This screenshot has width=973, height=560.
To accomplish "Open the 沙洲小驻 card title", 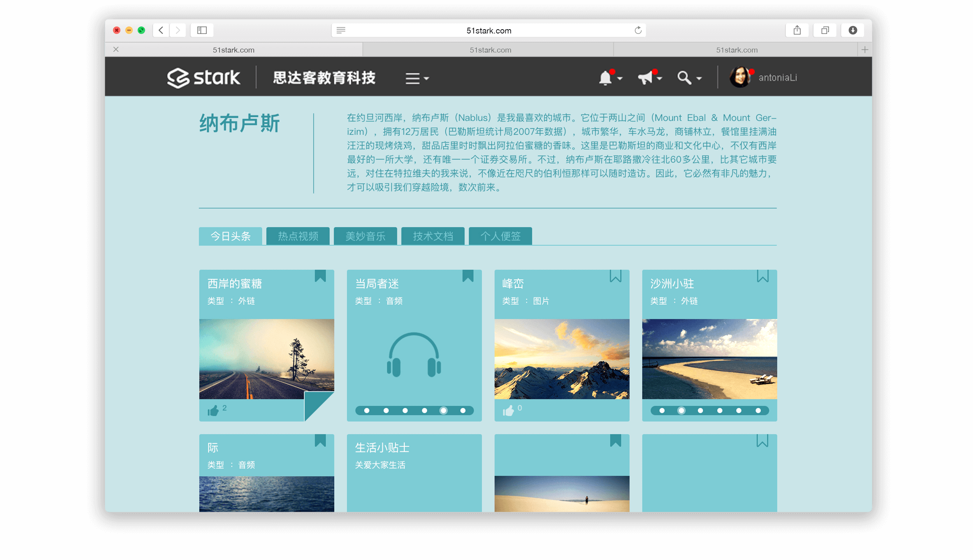I will pos(672,283).
